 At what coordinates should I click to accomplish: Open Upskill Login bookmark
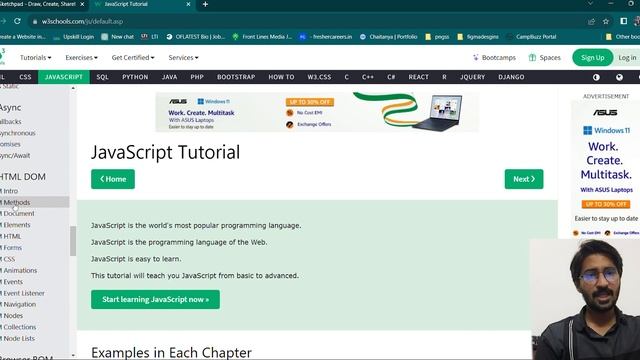tap(74, 37)
